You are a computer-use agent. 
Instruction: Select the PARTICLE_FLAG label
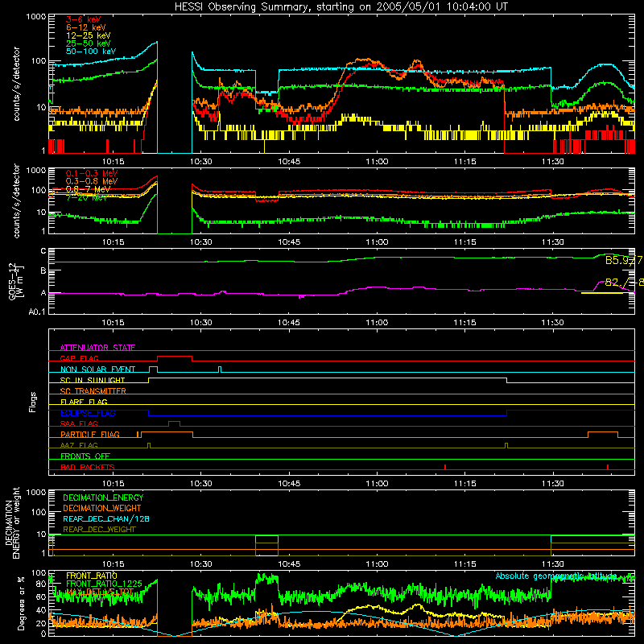(90, 434)
